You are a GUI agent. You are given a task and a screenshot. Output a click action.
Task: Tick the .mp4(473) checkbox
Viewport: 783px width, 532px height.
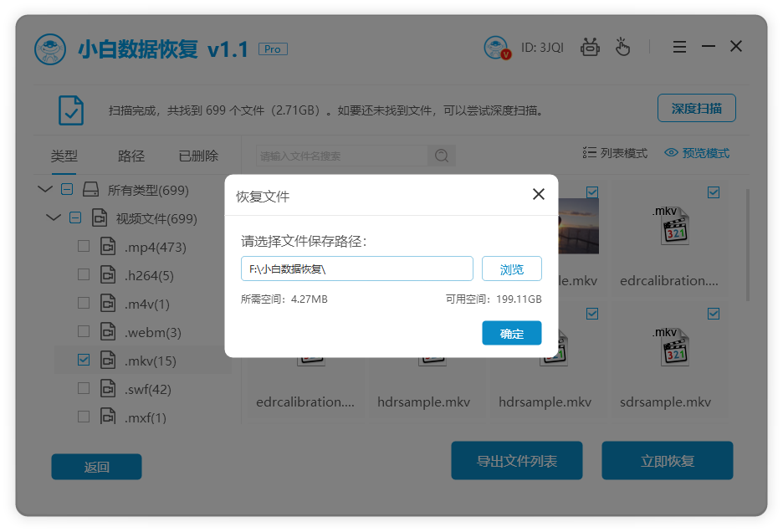84,246
